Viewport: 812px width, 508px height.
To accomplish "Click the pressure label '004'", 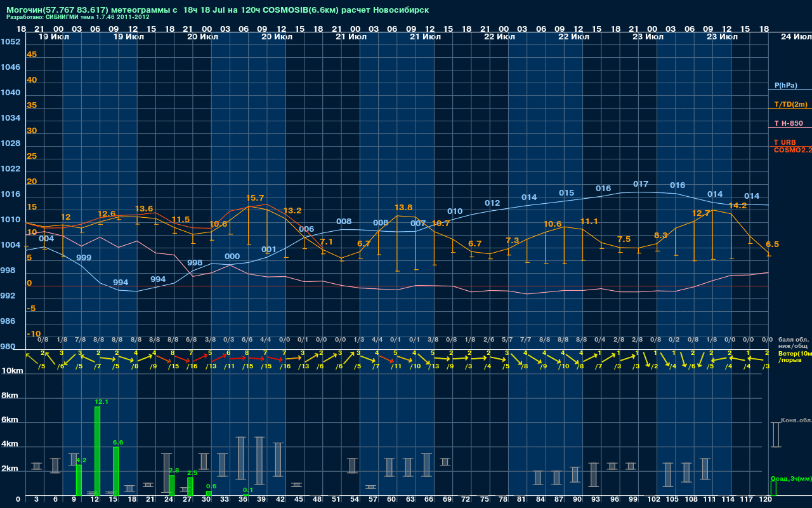I will point(46,239).
